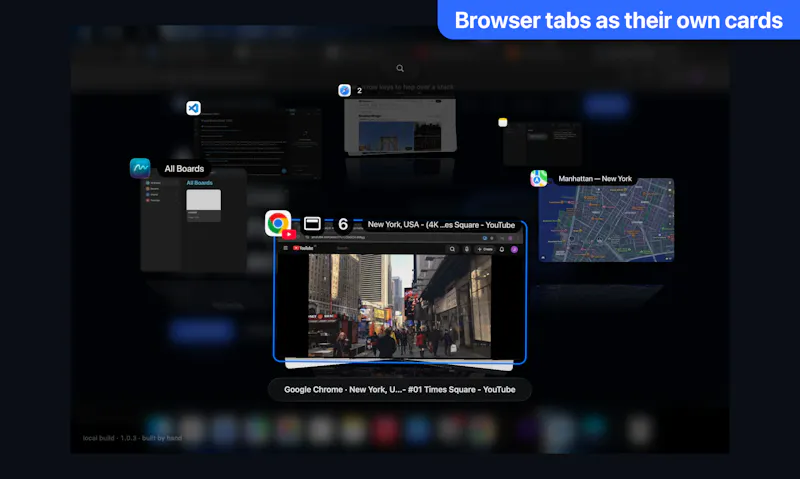Click the search magnifier icon at top
800x479 pixels.
click(400, 68)
